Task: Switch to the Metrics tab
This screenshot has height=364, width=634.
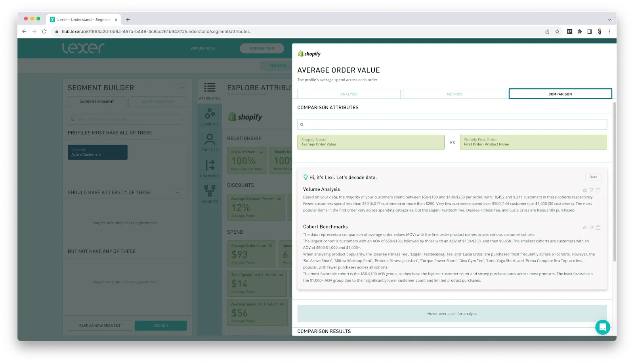Action: click(x=454, y=94)
